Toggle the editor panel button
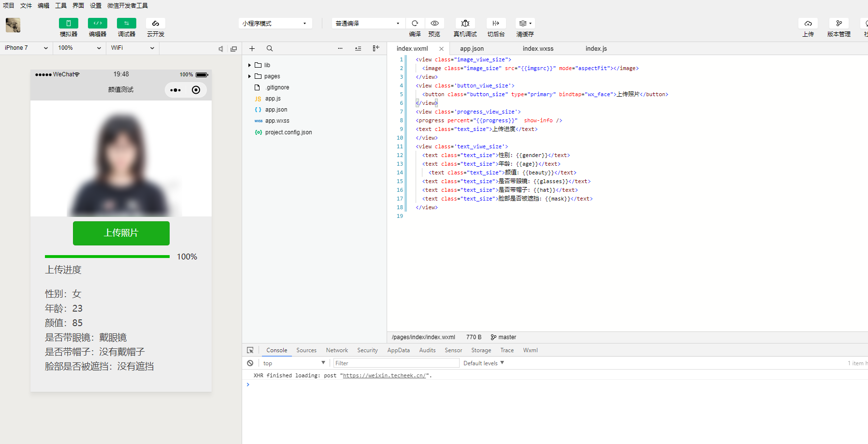 click(98, 23)
